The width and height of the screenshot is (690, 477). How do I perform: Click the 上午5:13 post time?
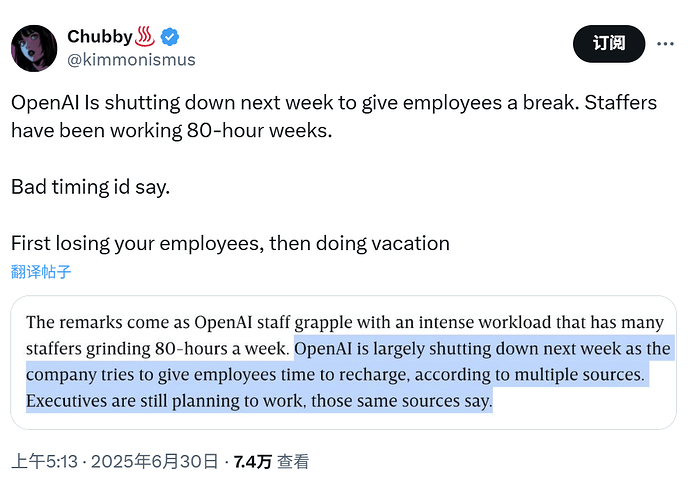tap(44, 461)
